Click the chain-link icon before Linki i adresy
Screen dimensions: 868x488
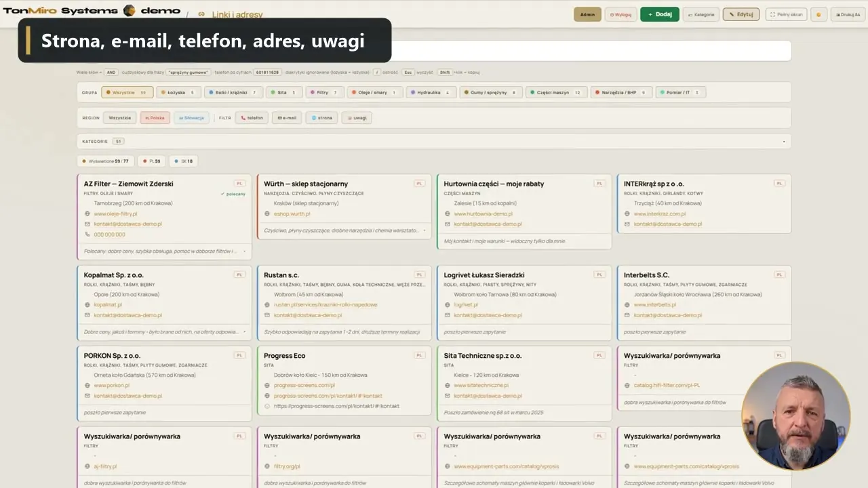(x=201, y=14)
